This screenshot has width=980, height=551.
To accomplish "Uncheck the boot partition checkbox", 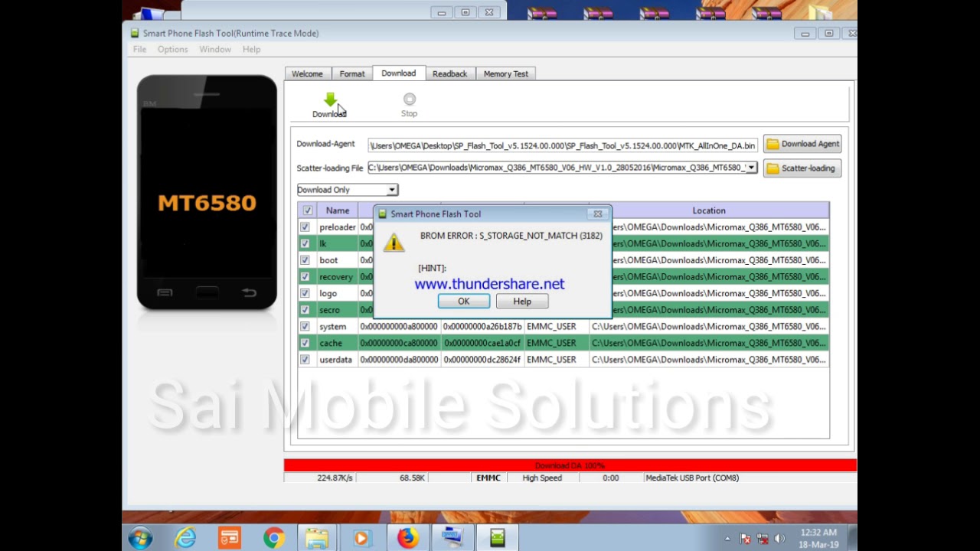I will point(305,260).
